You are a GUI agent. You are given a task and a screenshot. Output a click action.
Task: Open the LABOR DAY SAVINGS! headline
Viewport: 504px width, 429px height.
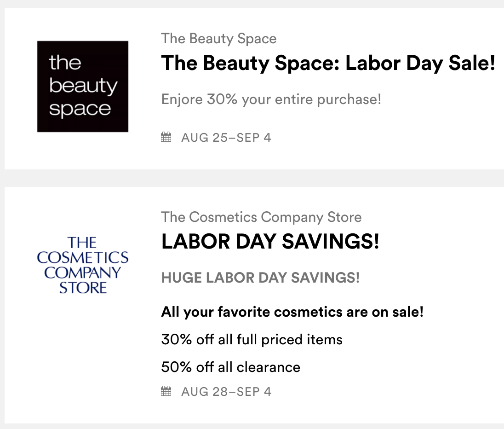coord(270,242)
